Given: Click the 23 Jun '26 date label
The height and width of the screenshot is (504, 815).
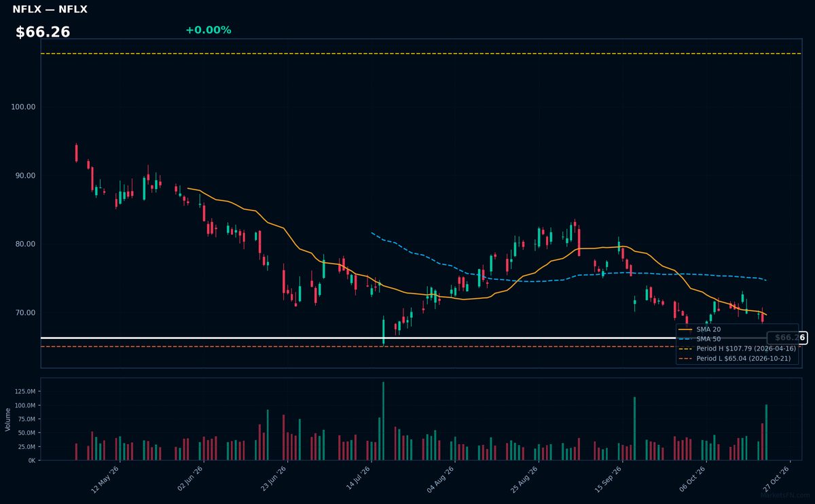Looking at the screenshot, I should [274, 479].
